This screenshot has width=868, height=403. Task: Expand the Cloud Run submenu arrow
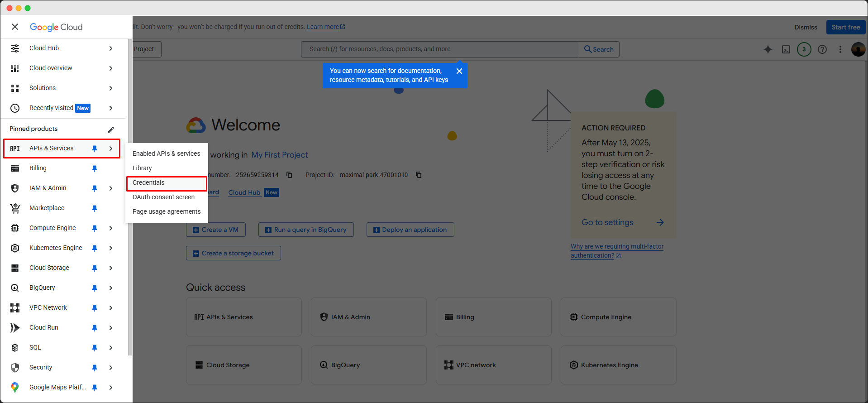pyautogui.click(x=111, y=328)
